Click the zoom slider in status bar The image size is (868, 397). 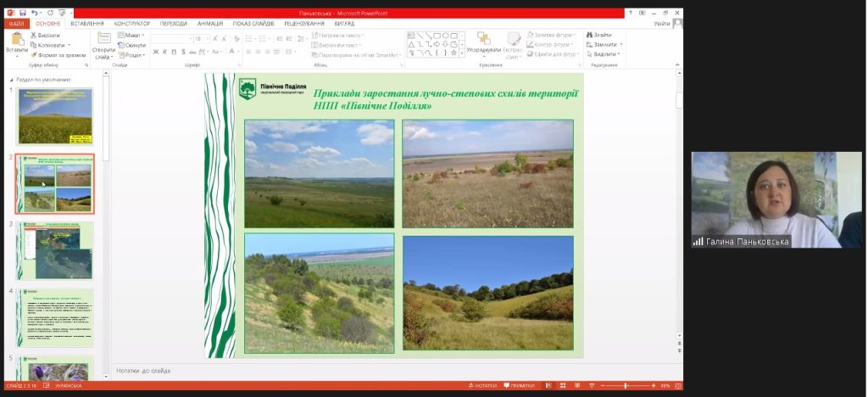coord(626,386)
